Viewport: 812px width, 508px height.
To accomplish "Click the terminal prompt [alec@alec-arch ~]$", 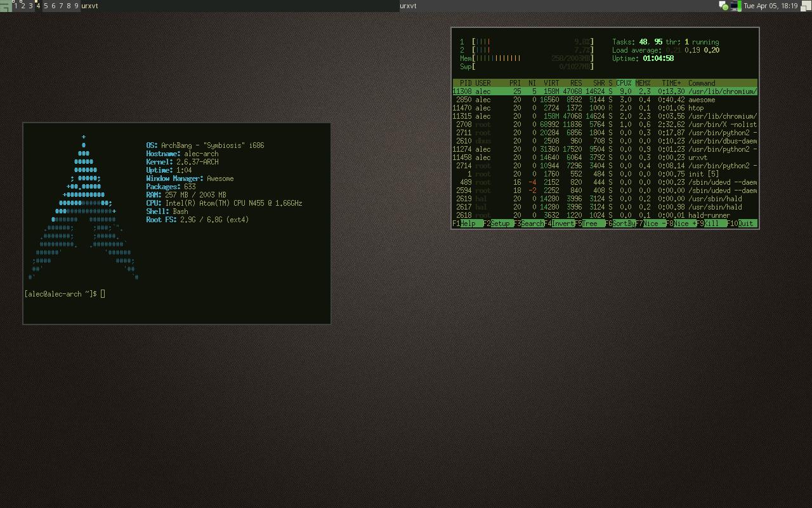I will click(x=61, y=294).
